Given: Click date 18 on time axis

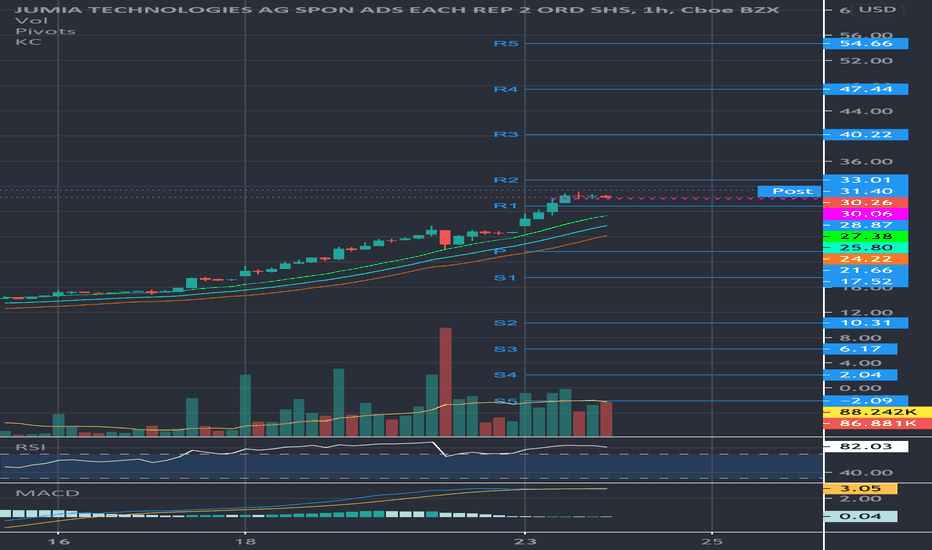Looking at the screenshot, I should [x=245, y=542].
